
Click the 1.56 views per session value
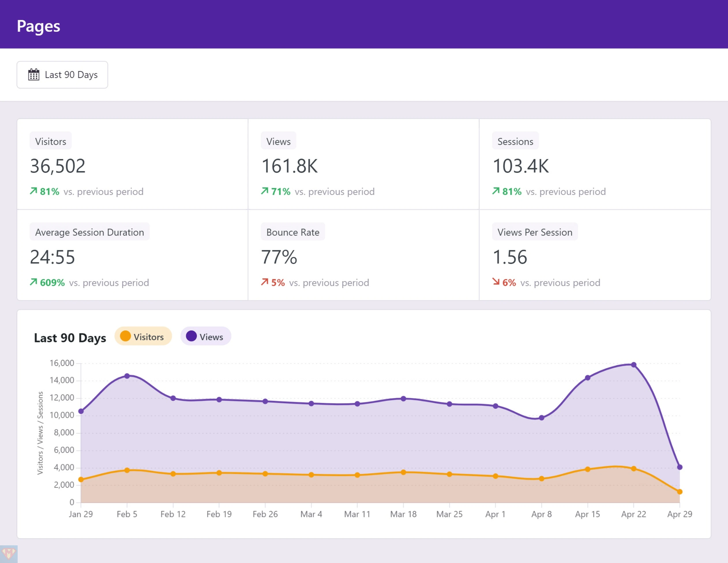[510, 257]
